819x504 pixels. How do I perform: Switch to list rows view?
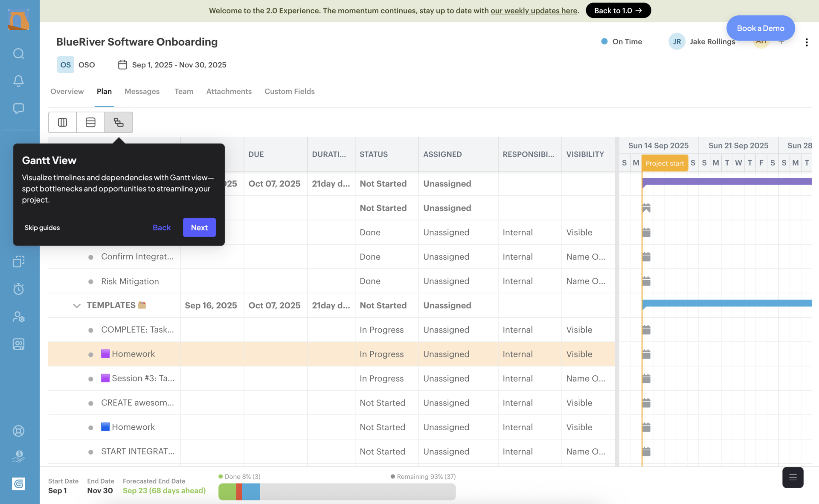pos(90,122)
